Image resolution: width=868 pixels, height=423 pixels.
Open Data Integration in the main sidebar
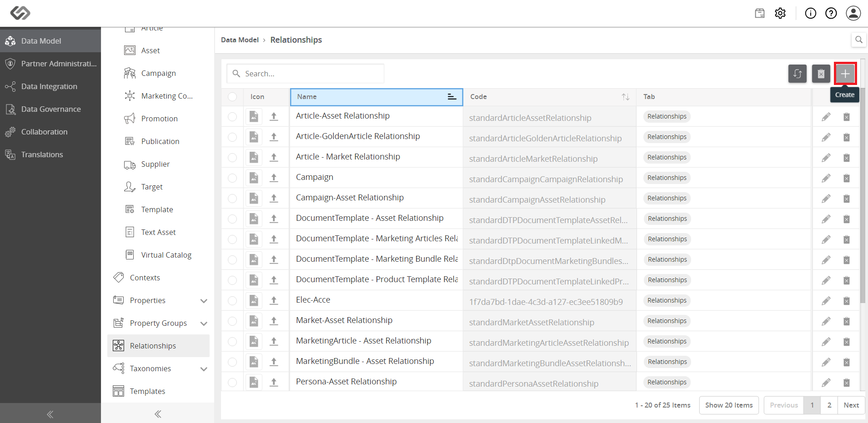tap(50, 86)
